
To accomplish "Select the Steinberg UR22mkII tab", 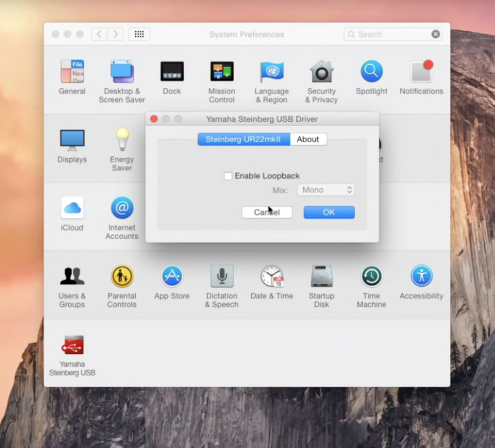I will pyautogui.click(x=244, y=139).
